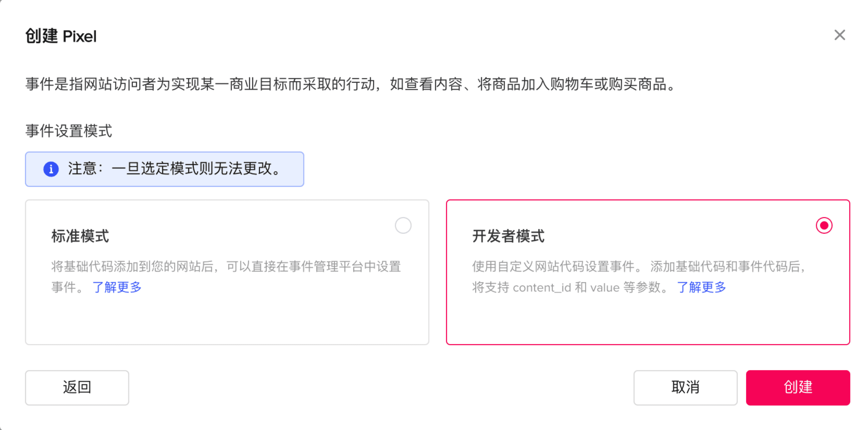
Task: Click the event explanation paragraph
Action: (x=351, y=84)
